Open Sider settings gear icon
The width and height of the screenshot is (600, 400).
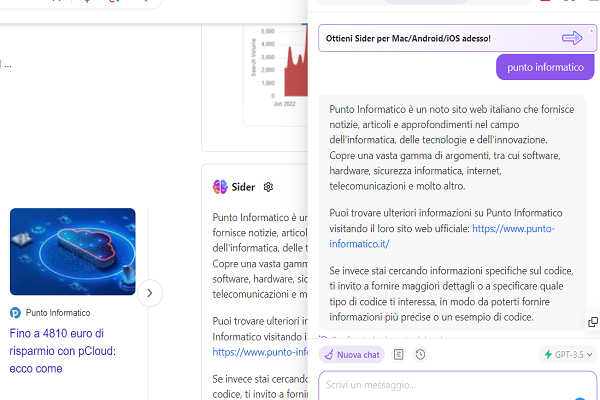pos(268,187)
